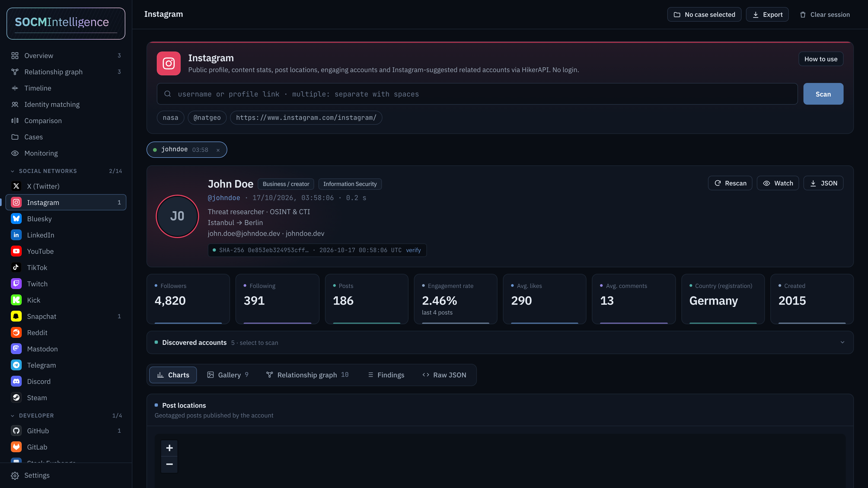Click the Scan button
The height and width of the screenshot is (488, 868).
823,94
